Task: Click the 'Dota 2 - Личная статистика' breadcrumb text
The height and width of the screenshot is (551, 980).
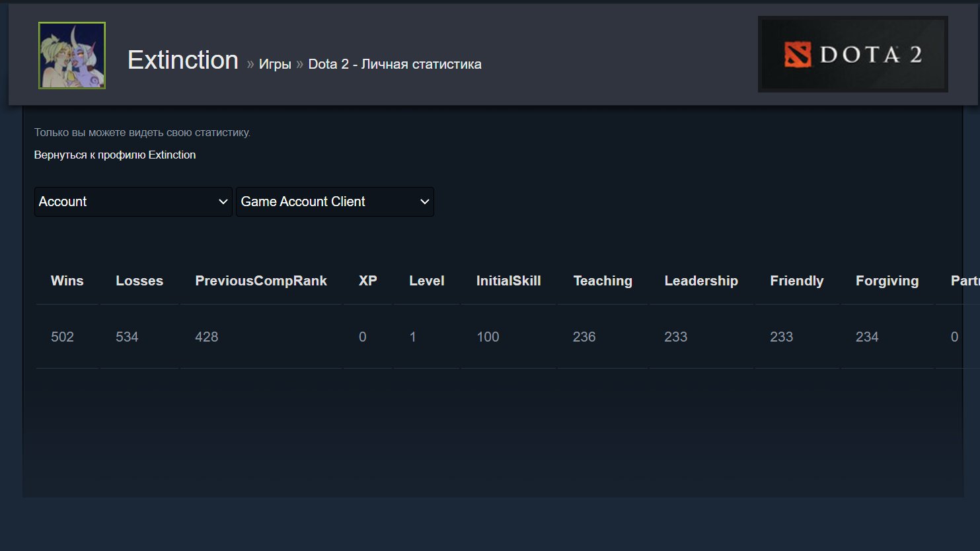Action: pyautogui.click(x=395, y=64)
